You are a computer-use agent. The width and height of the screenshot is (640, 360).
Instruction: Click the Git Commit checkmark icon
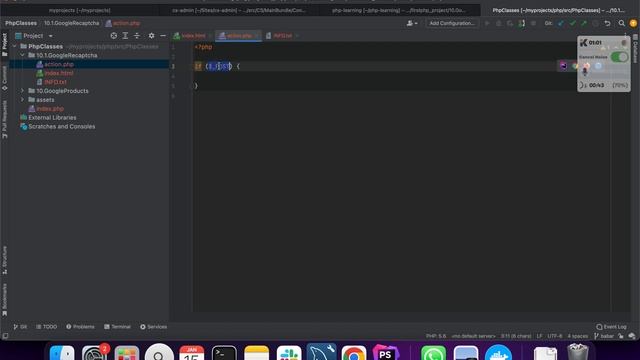coord(572,23)
